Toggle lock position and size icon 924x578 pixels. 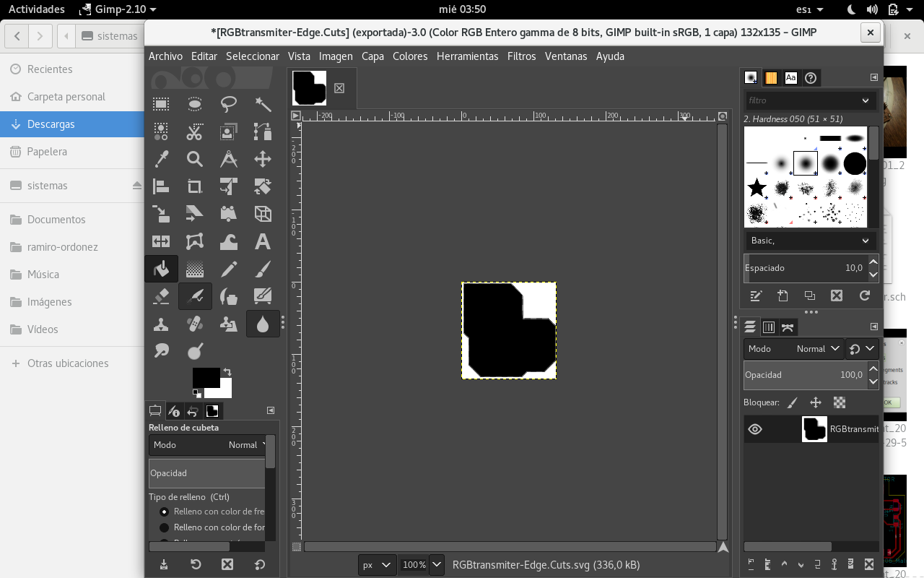[816, 402]
